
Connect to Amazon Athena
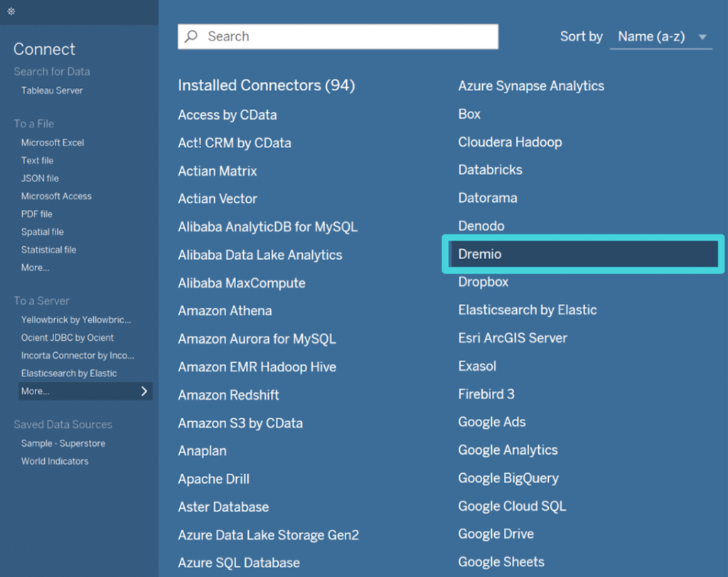click(225, 311)
